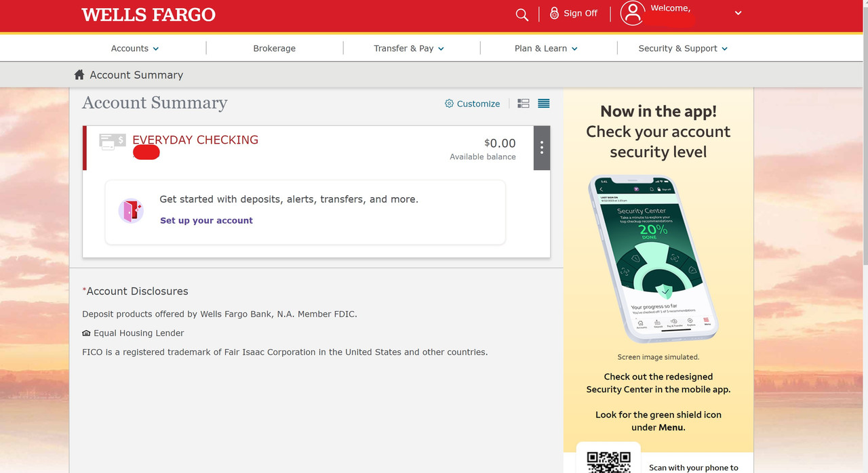Expand the Plan & Learn chevron

[x=574, y=49]
